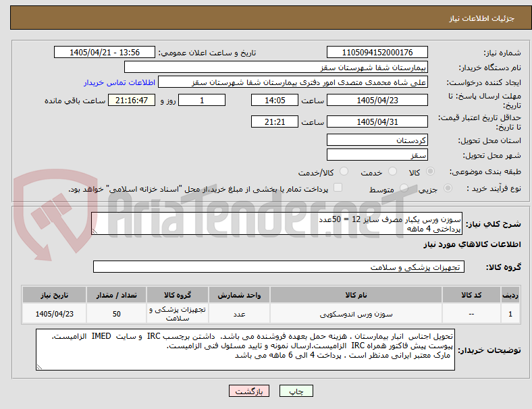Click the resize handle of the description textarea

point(95,231)
